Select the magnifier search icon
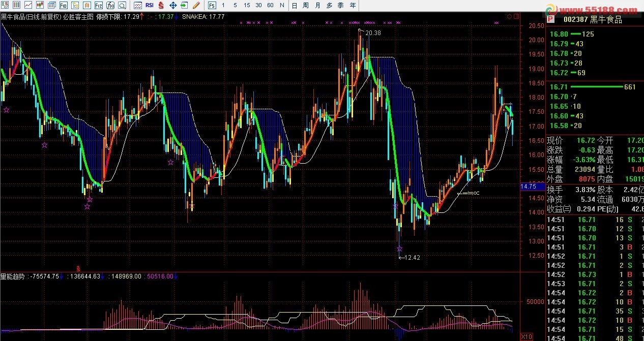The height and width of the screenshot is (341, 644). (x=122, y=5)
